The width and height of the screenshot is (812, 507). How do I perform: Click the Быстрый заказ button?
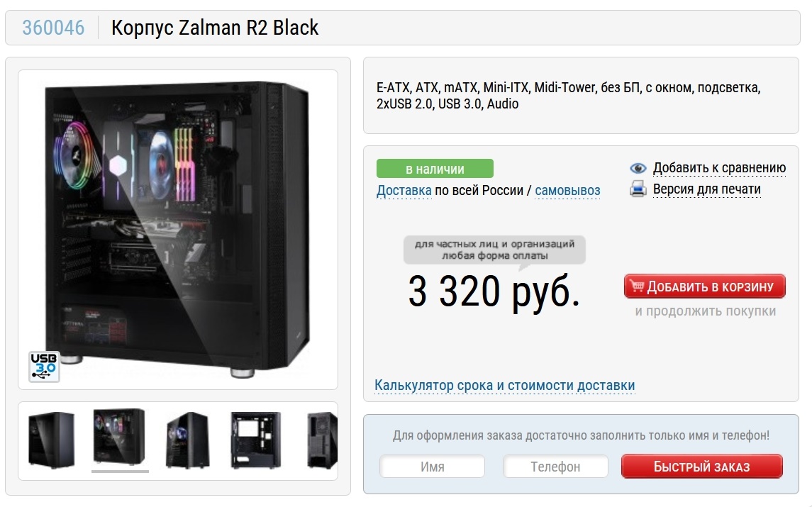701,467
